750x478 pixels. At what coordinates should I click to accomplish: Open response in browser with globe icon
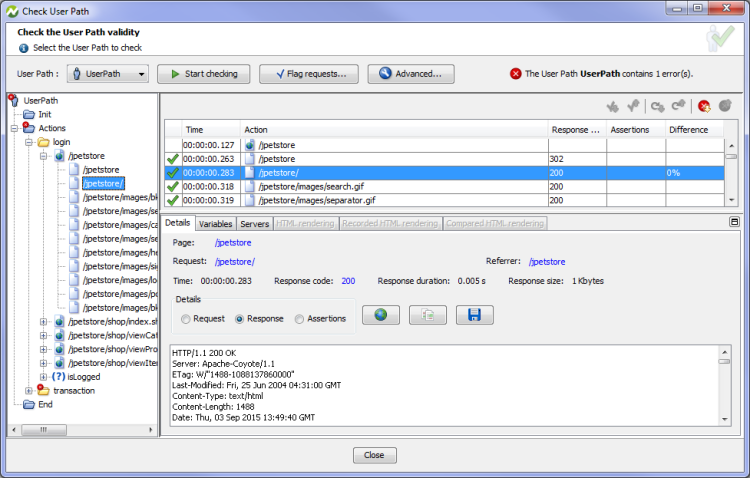(x=380, y=315)
